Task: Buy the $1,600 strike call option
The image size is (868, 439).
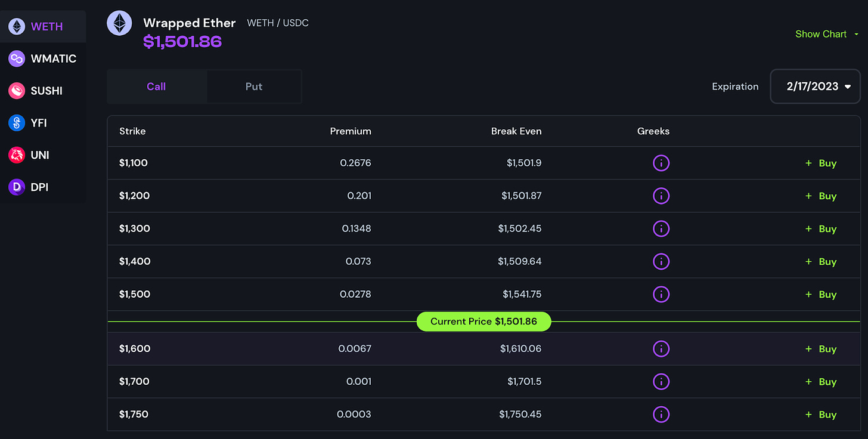Action: pos(821,349)
